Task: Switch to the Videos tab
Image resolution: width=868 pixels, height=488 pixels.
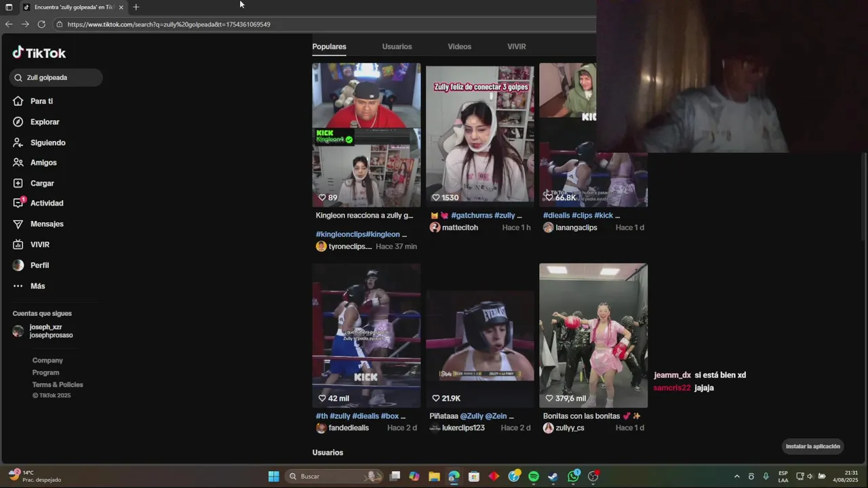Action: click(459, 47)
